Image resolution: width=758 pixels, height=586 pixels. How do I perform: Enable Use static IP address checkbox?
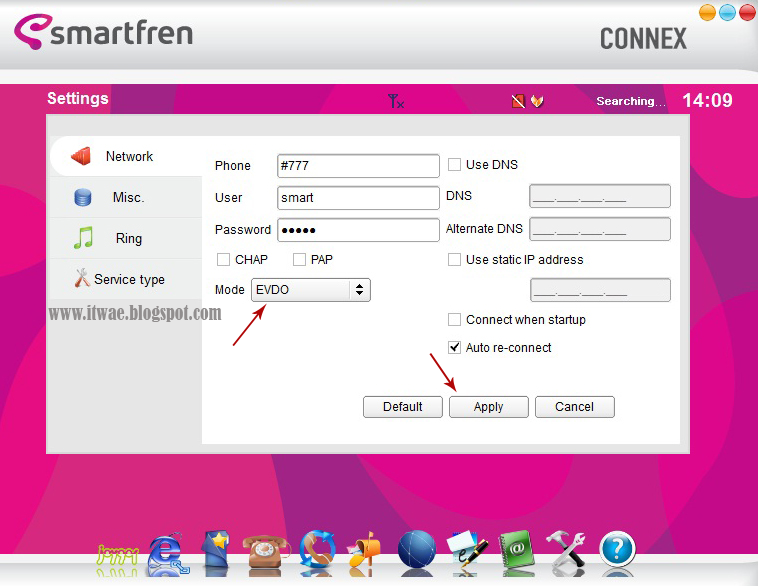click(x=454, y=260)
